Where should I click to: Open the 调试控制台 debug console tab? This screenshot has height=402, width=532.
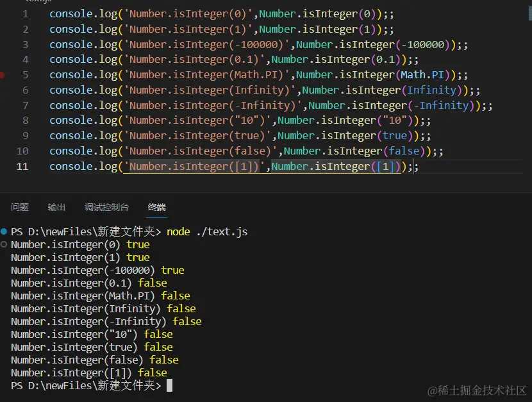coord(106,207)
